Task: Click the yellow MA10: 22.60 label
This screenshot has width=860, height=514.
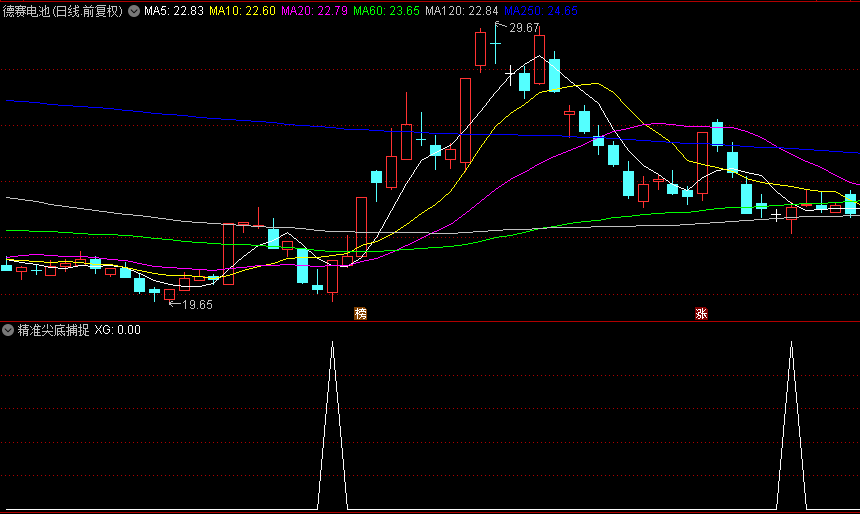Action: (242, 11)
